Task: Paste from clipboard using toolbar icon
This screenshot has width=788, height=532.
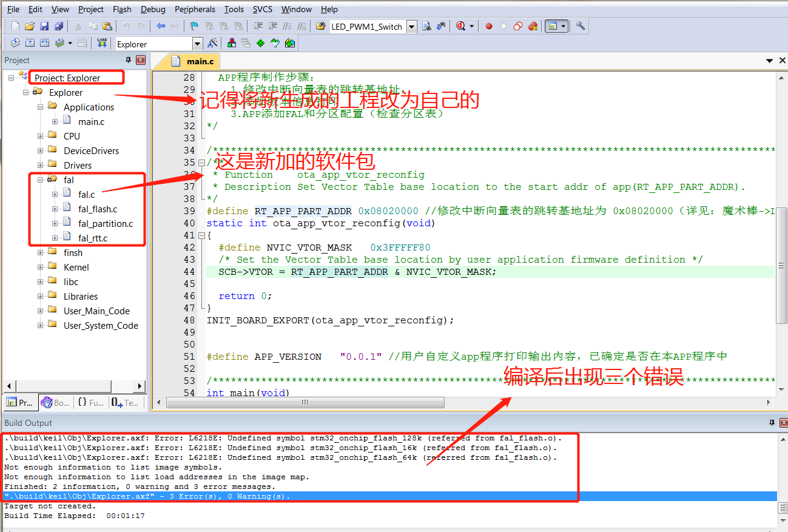Action: click(x=107, y=26)
